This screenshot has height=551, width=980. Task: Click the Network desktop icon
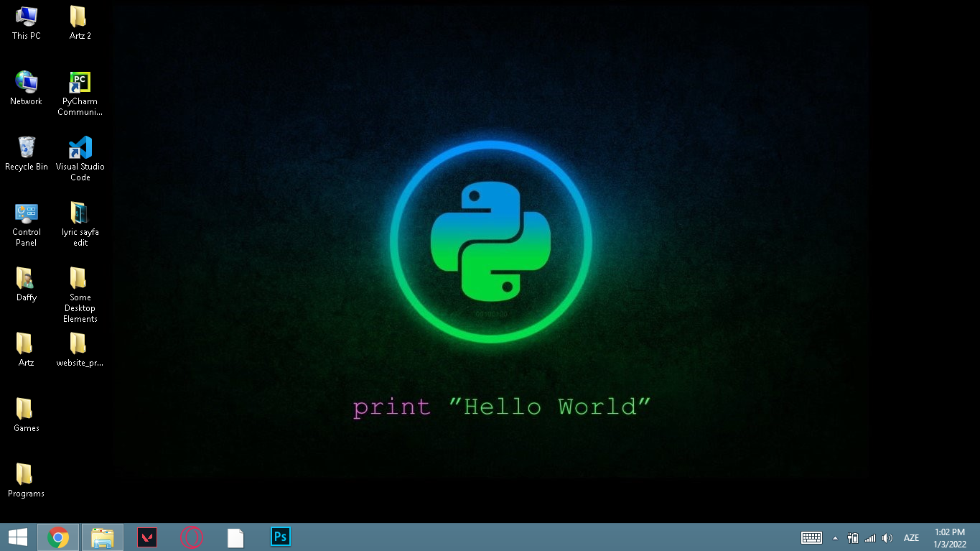[27, 88]
